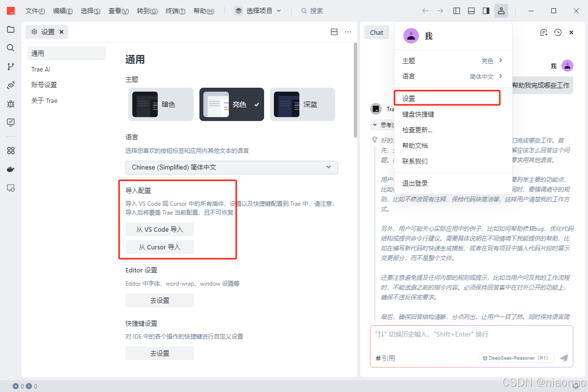Open the DeepSeek-Reasoner (R1) model selector
Screen dimensions: 588x392
coord(516,358)
